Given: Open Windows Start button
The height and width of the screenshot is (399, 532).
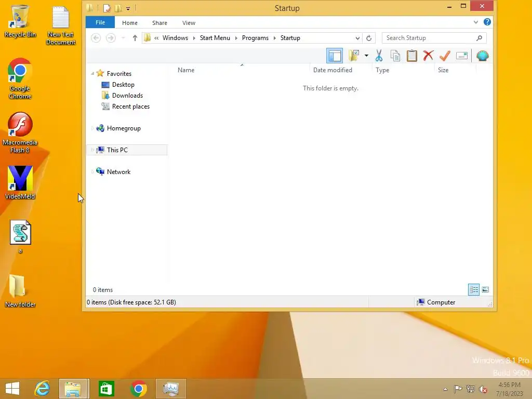Looking at the screenshot, I should pyautogui.click(x=12, y=389).
